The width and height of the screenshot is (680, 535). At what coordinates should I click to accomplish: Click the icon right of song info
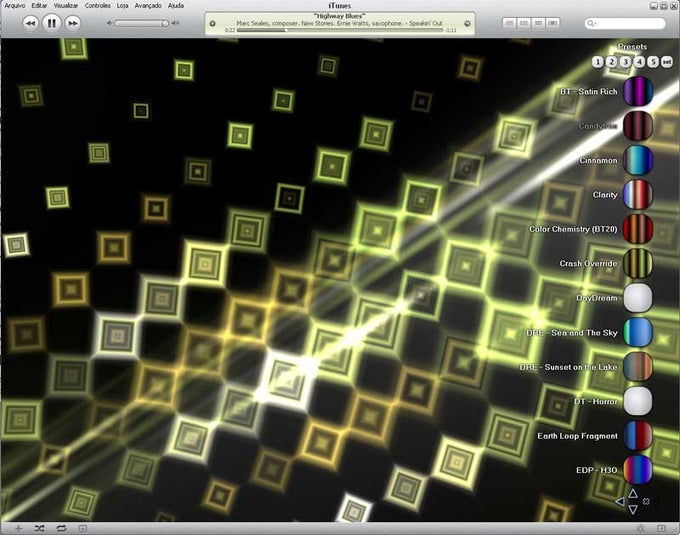[467, 23]
